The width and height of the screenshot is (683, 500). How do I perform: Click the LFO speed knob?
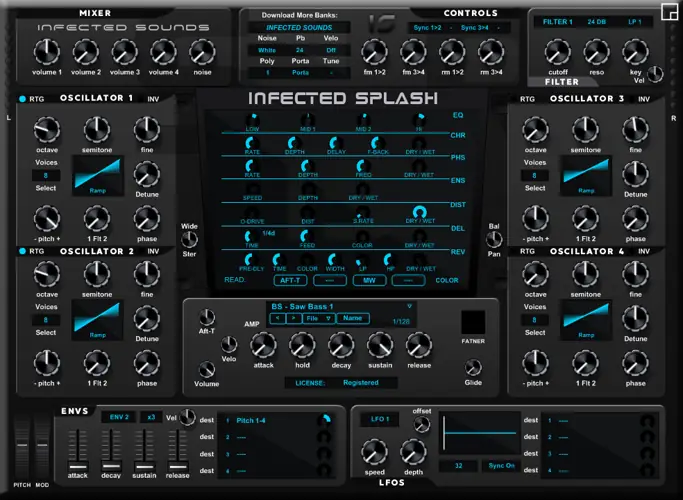374,449
